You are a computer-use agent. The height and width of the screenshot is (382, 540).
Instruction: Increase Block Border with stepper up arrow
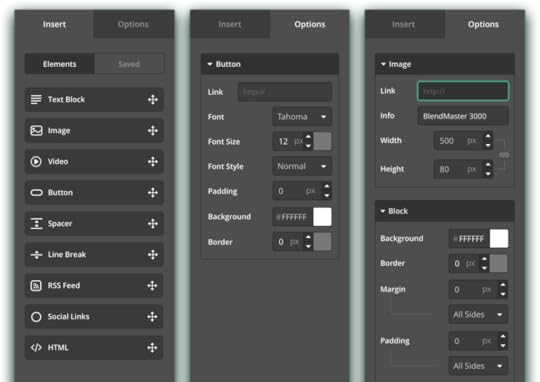tap(485, 259)
